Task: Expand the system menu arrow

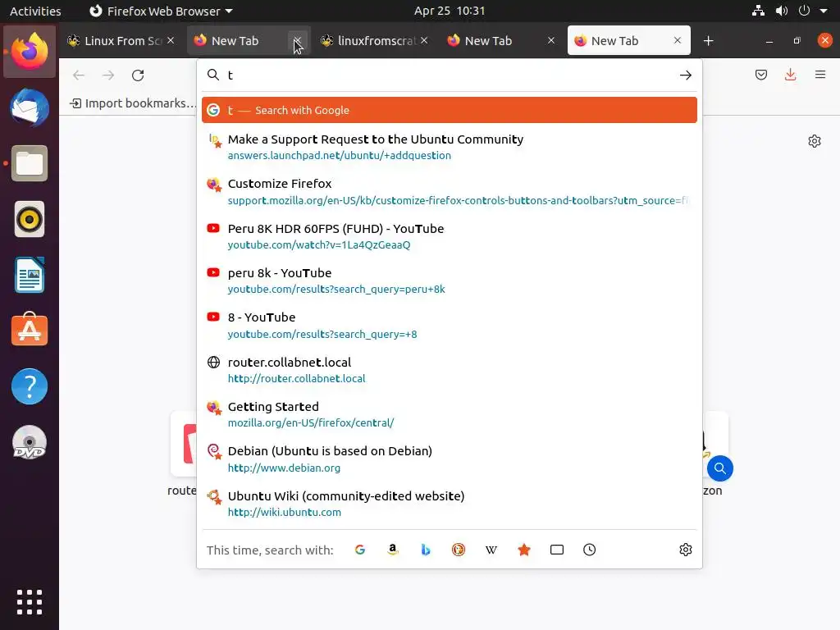Action: (x=824, y=11)
